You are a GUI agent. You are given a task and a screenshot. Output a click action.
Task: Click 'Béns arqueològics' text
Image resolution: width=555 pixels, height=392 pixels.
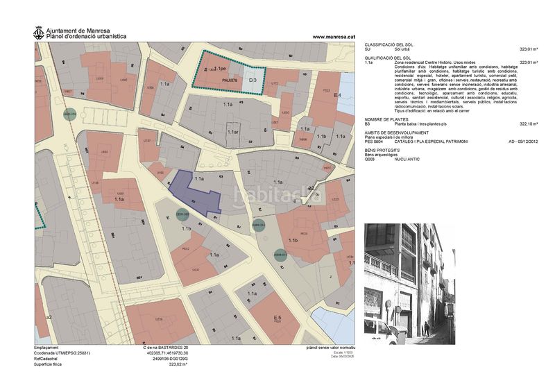coord(379,155)
